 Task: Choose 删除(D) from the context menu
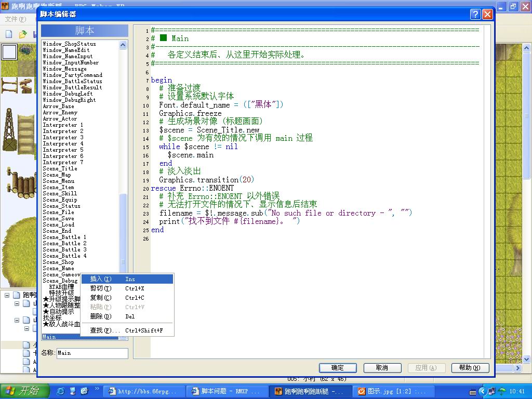pyautogui.click(x=127, y=316)
